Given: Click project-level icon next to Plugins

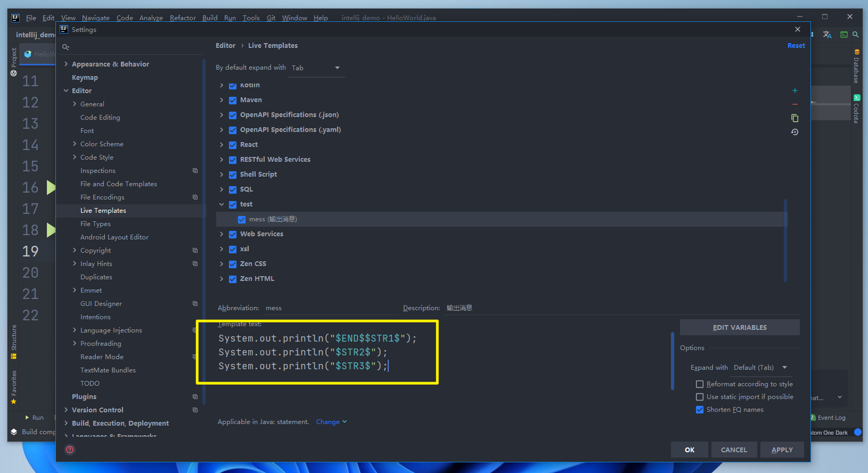Looking at the screenshot, I should tap(195, 397).
